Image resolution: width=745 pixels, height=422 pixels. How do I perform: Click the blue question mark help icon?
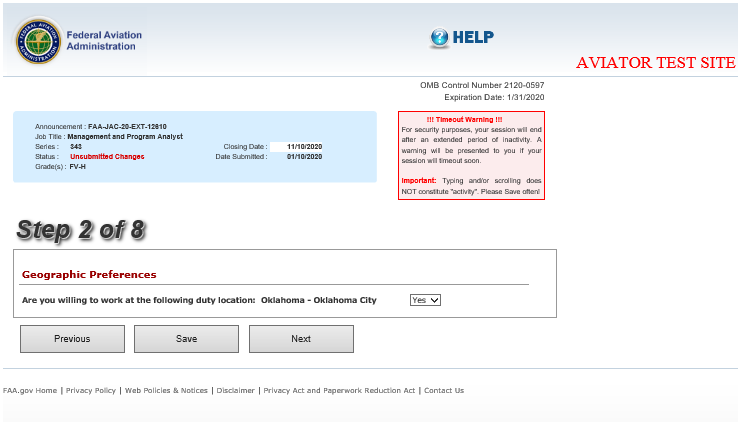440,38
